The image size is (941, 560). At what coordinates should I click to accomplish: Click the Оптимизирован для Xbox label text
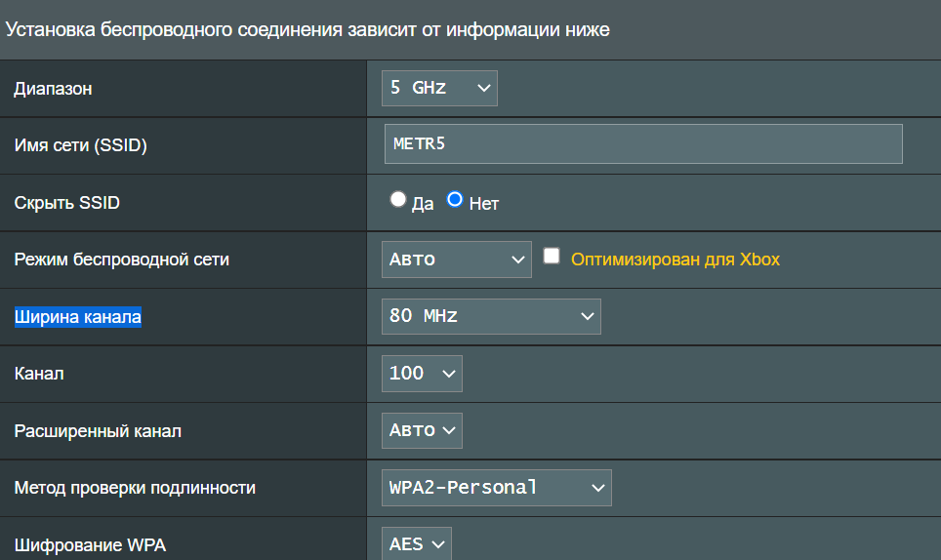coord(675,260)
